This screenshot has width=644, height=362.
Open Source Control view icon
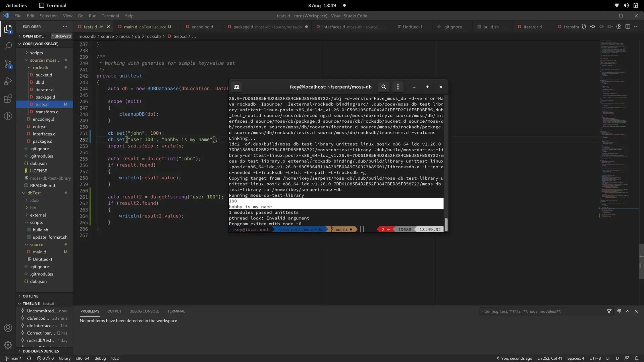click(8, 64)
